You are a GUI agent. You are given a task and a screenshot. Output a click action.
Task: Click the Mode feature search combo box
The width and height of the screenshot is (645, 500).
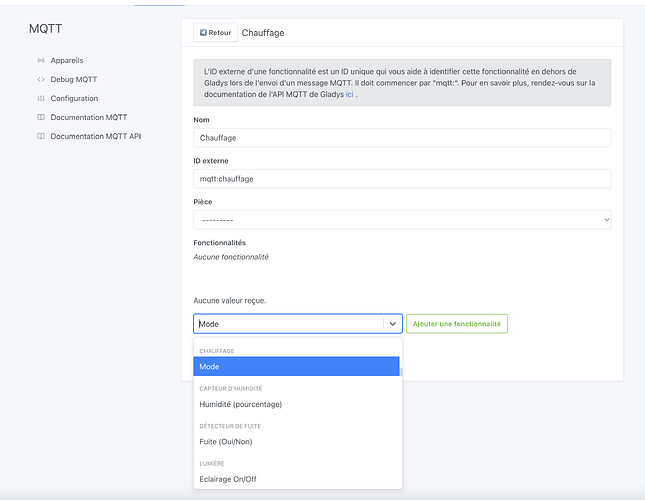(288, 324)
